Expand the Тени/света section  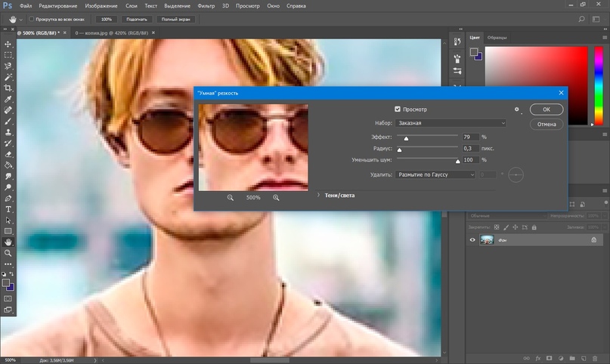click(318, 195)
